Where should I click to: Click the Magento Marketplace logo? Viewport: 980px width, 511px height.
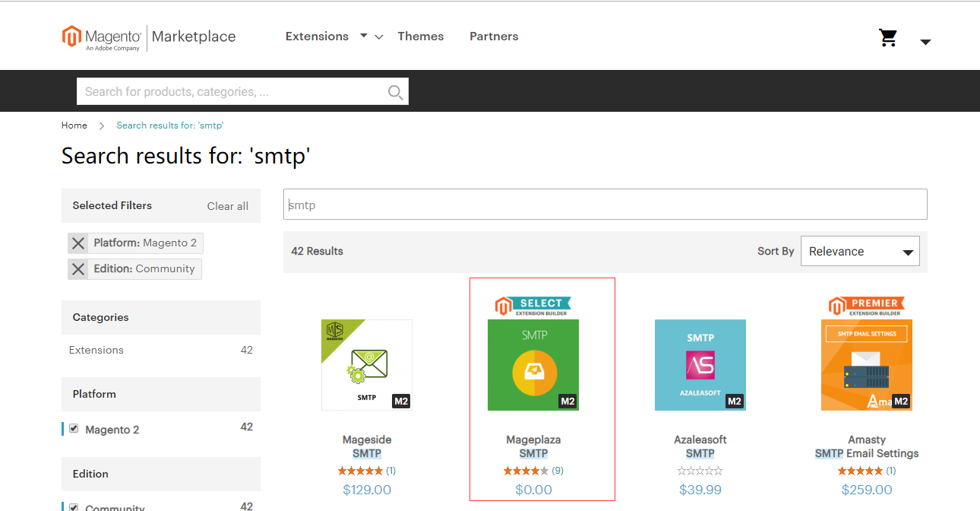pos(149,37)
